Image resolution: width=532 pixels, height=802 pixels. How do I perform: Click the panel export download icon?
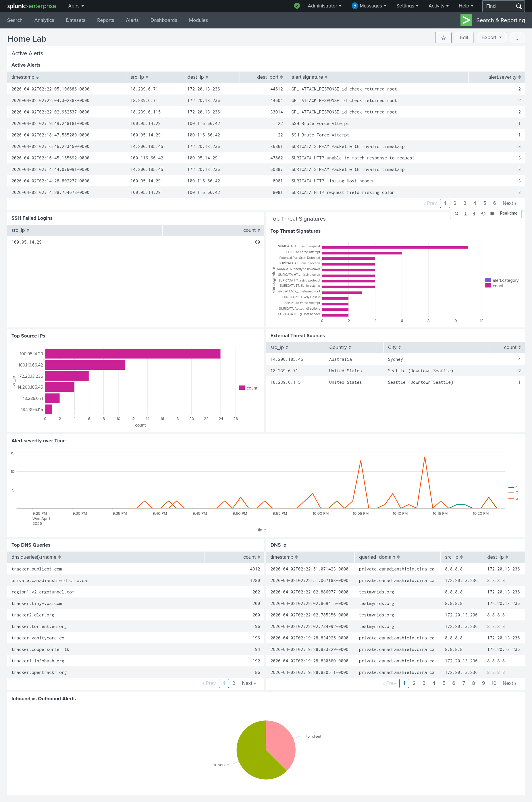(x=465, y=213)
